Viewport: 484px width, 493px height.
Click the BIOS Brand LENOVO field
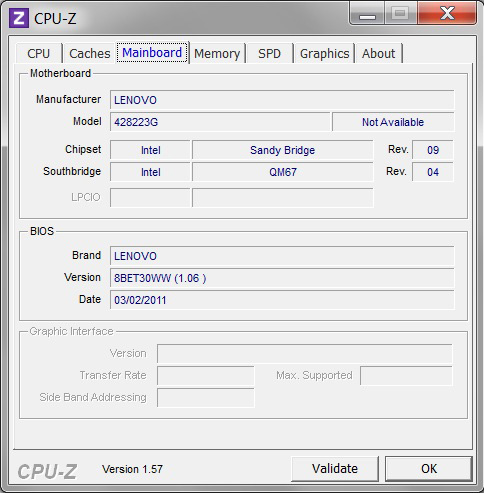click(x=282, y=256)
